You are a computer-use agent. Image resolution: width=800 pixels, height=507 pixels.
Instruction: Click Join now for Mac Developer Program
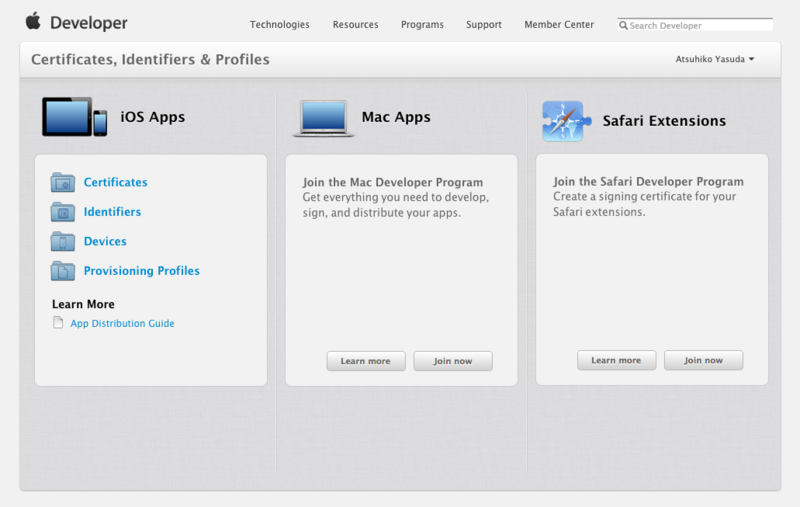pos(453,361)
